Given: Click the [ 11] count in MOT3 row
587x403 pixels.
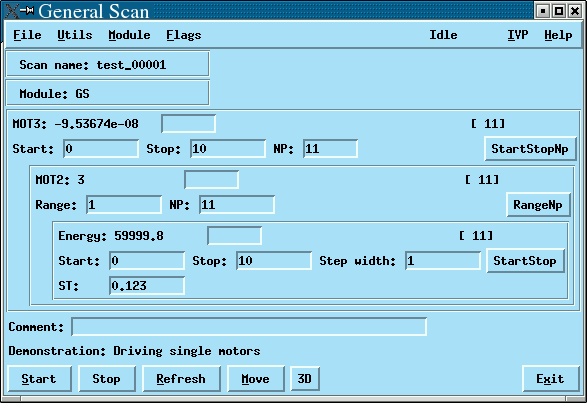Looking at the screenshot, I should click(x=488, y=124).
